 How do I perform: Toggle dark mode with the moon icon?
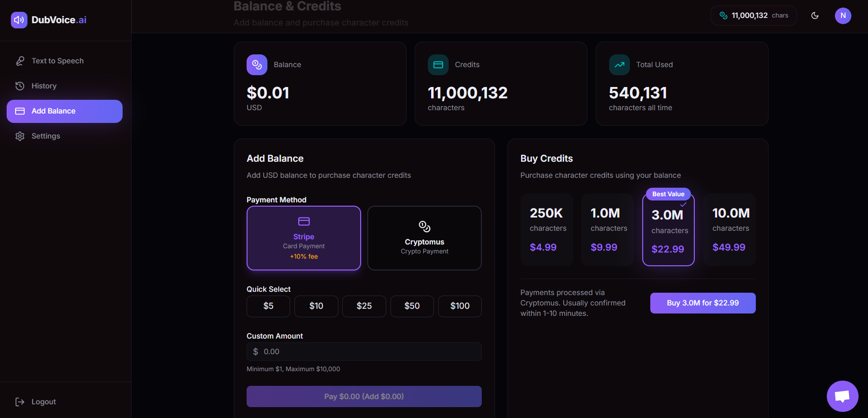click(x=815, y=16)
